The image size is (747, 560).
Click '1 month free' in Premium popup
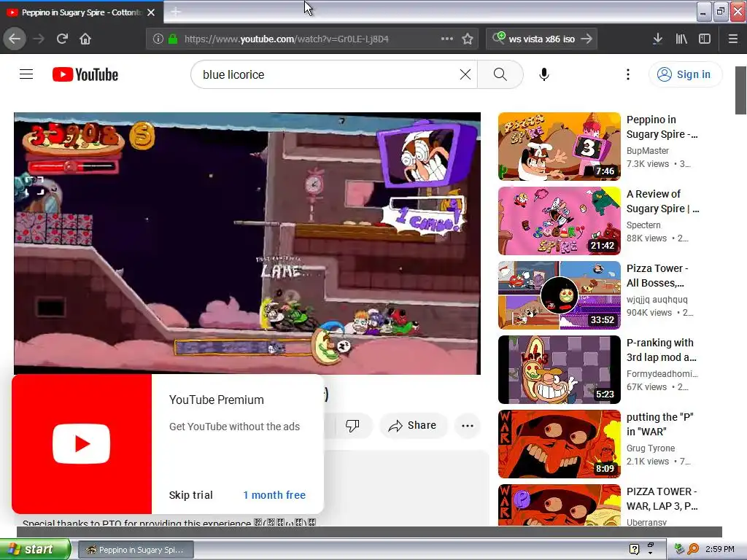click(x=274, y=495)
